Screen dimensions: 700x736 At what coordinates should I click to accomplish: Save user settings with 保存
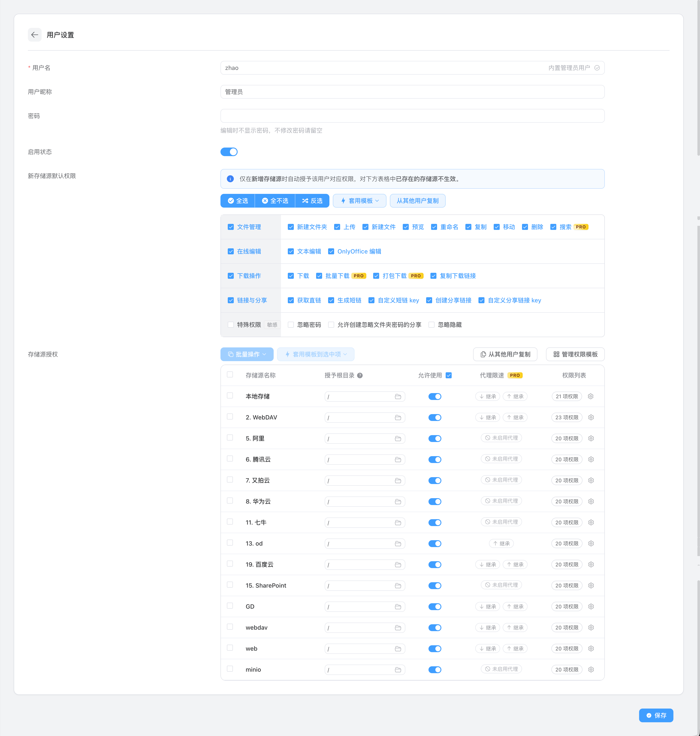(656, 715)
